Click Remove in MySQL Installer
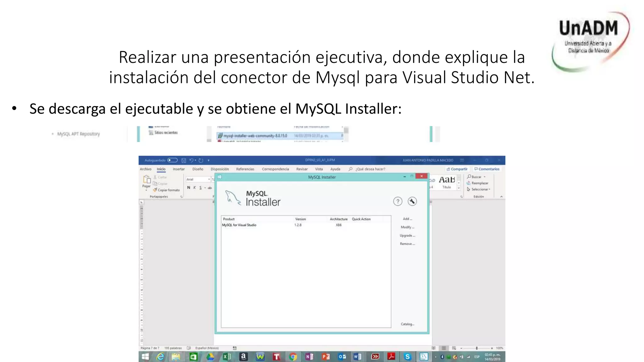 pyautogui.click(x=407, y=244)
